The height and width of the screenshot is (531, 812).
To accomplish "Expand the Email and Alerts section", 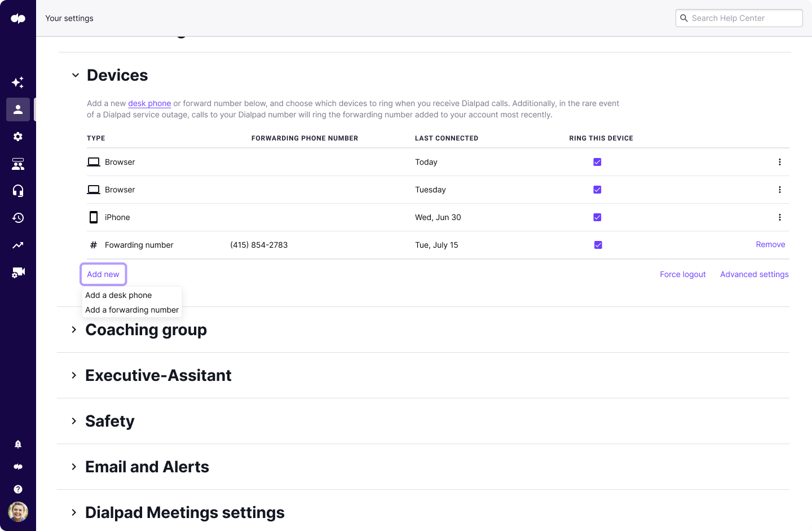I will [74, 467].
